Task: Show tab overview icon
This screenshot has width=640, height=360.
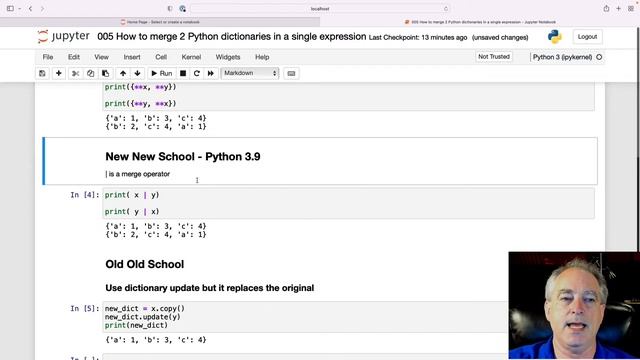Action: coord(631,9)
